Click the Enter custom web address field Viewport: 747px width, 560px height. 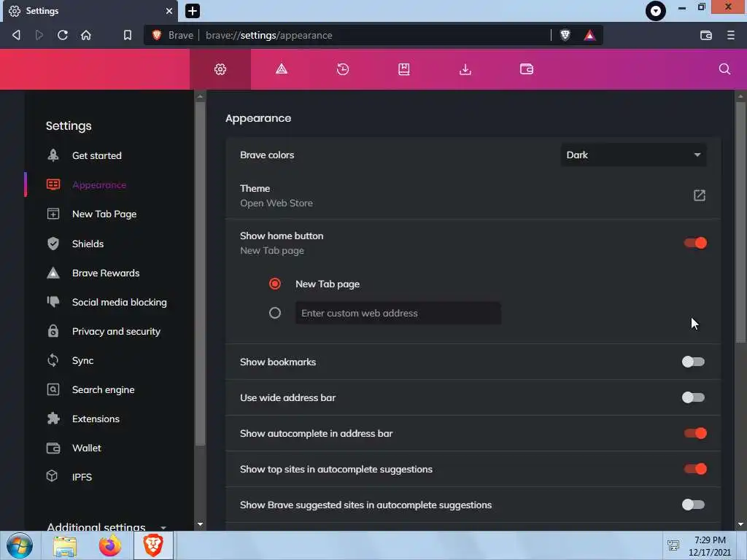(398, 314)
